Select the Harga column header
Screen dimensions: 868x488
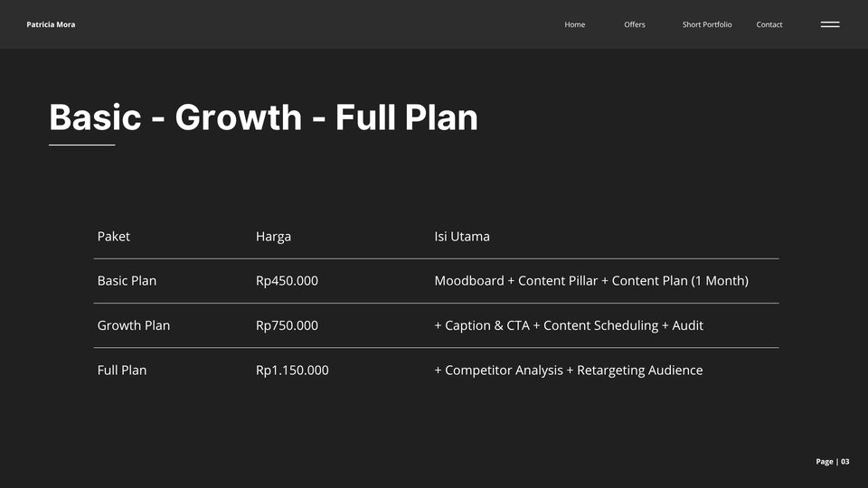[x=273, y=237]
